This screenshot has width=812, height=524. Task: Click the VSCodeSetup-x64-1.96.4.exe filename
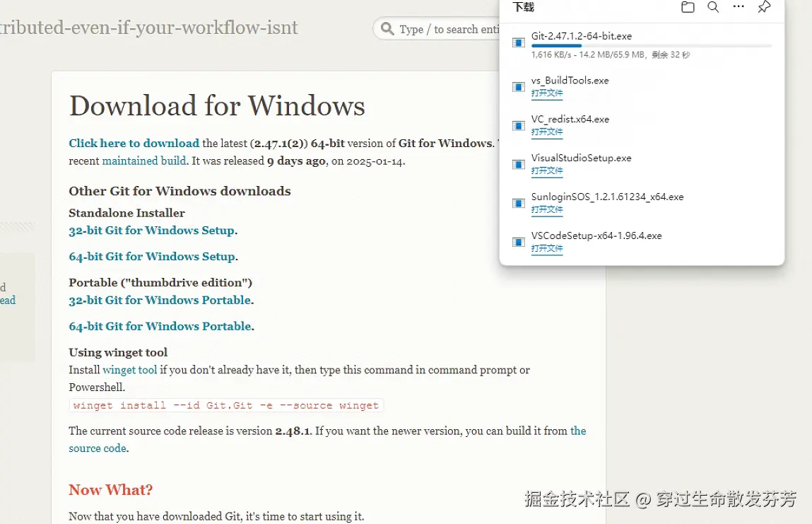(x=596, y=235)
